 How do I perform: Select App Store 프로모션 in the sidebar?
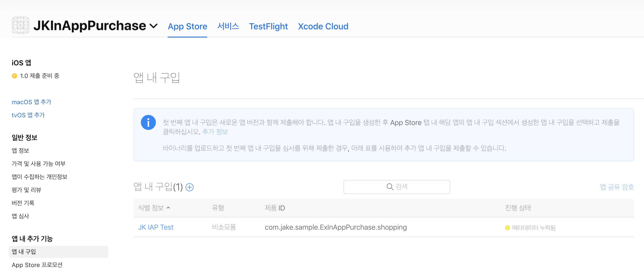click(37, 265)
